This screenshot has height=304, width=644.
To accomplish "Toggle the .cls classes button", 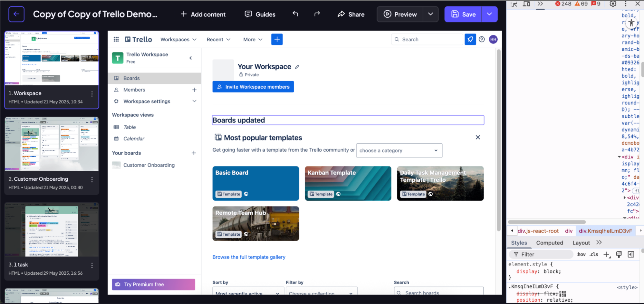I will pos(594,254).
